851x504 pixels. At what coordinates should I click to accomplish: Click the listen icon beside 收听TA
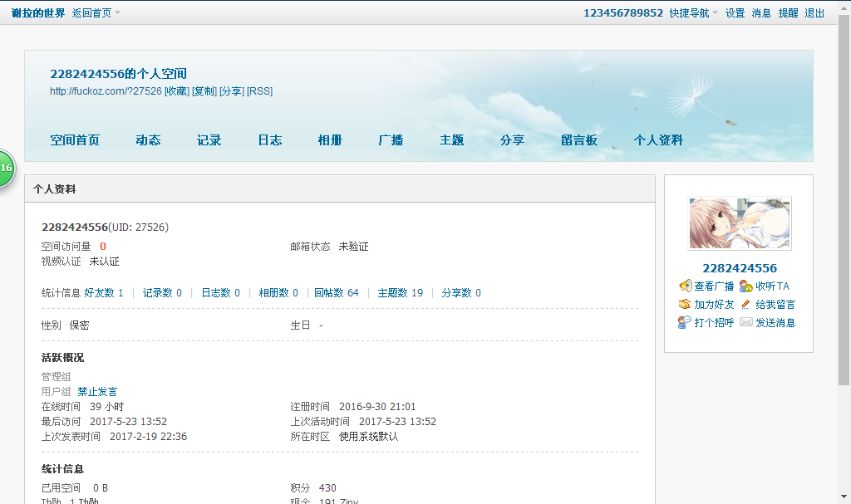pyautogui.click(x=746, y=286)
